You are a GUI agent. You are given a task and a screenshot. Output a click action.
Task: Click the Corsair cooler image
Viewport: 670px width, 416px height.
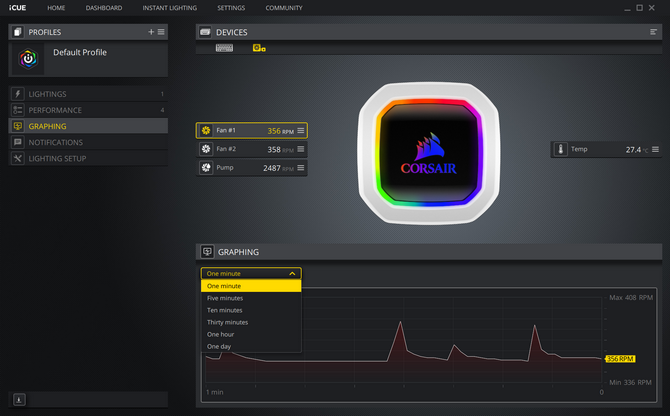click(x=429, y=153)
